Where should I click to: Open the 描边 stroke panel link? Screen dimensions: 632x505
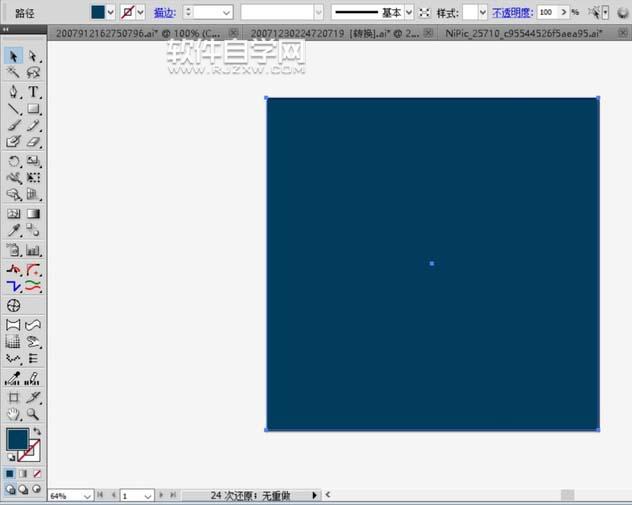tap(165, 13)
